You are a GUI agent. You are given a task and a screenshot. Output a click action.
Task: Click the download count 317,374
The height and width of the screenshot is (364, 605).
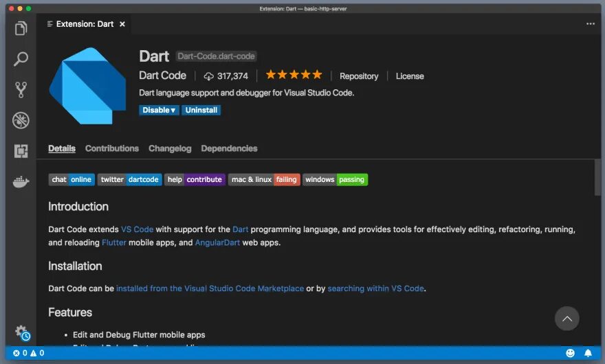pyautogui.click(x=225, y=76)
